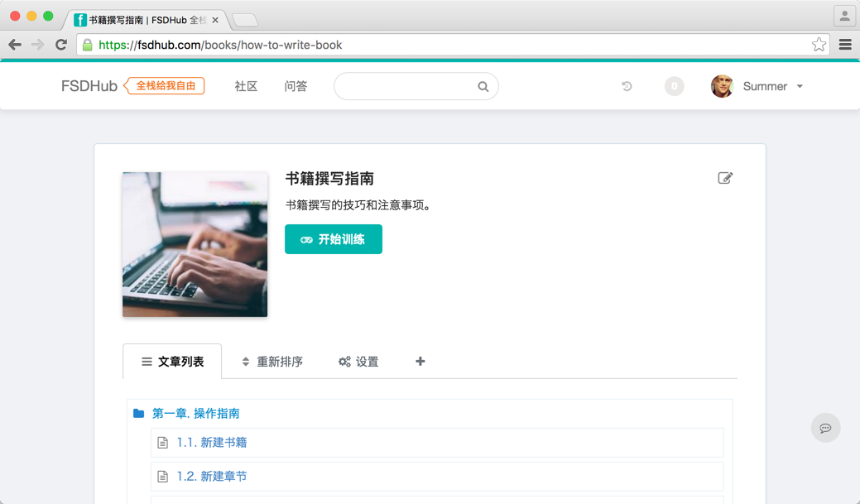
Task: Click the 全栈给我自由 orange tag
Action: 165,86
